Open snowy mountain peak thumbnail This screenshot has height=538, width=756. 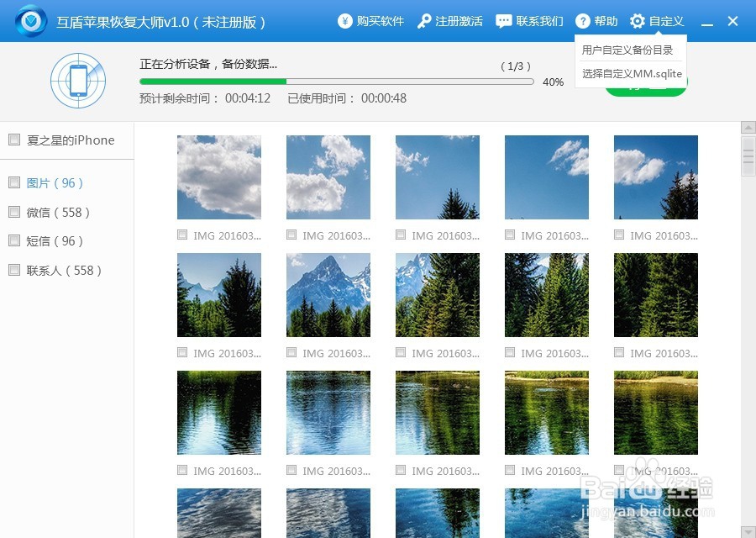(328, 295)
